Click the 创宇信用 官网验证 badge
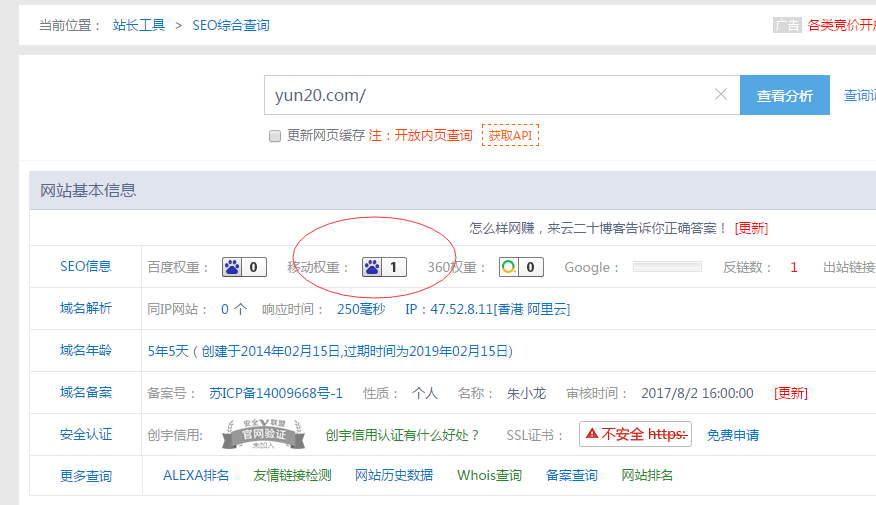876x505 pixels. [264, 435]
